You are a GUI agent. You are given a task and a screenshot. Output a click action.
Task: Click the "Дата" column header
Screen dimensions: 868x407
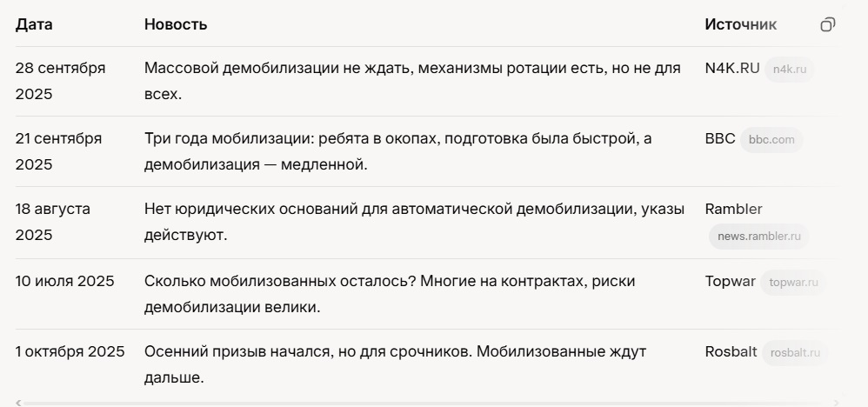tap(34, 24)
